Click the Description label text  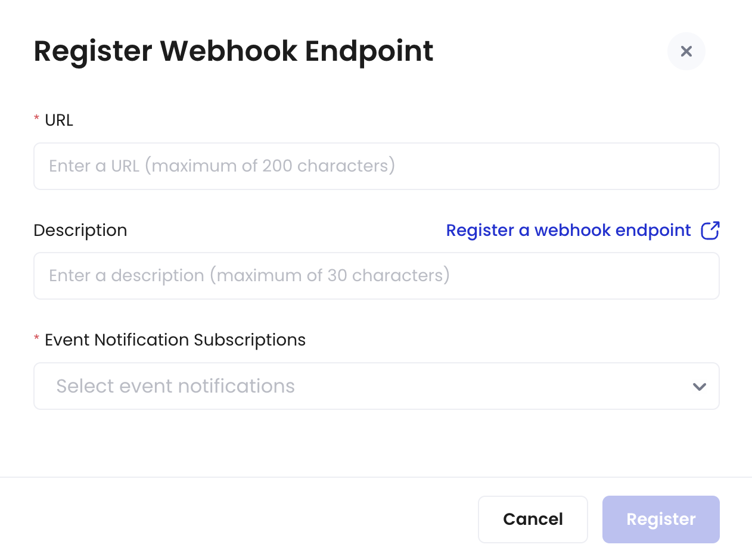coord(80,230)
